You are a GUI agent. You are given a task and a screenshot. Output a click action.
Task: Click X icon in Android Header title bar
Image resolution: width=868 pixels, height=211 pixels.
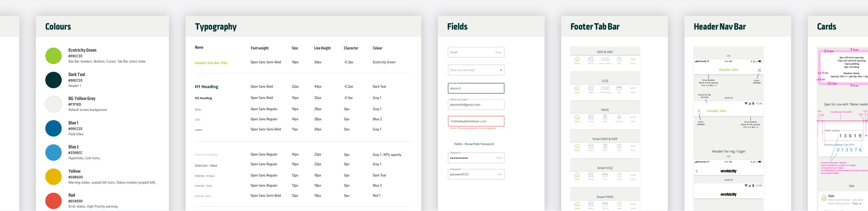coord(699,111)
